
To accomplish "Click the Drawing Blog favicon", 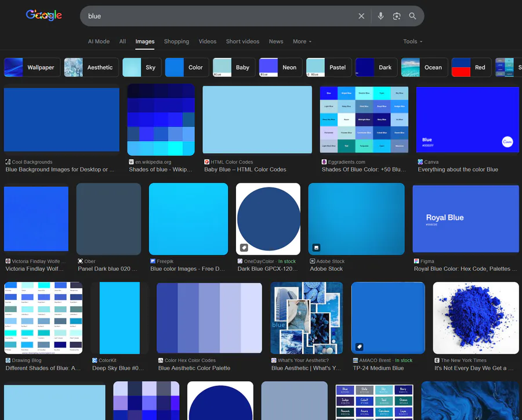I will tap(8, 360).
